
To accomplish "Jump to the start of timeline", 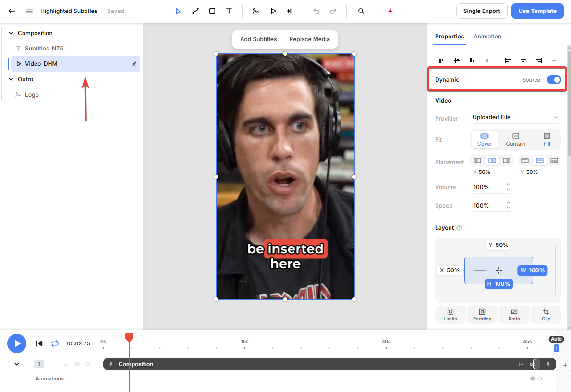I will (x=39, y=343).
